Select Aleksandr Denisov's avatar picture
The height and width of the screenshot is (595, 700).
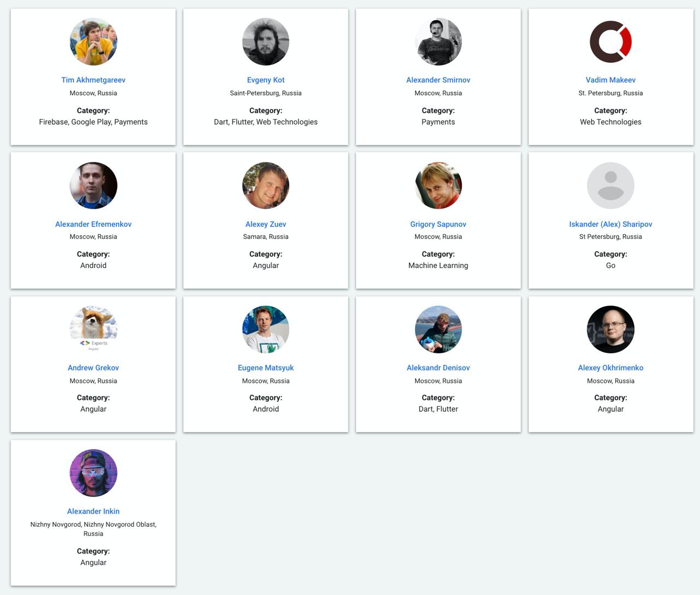point(438,329)
